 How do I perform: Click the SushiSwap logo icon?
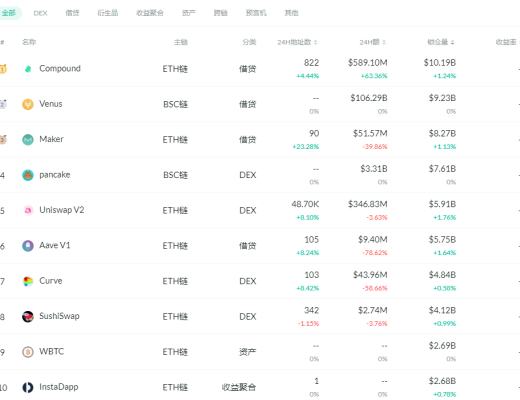28,316
